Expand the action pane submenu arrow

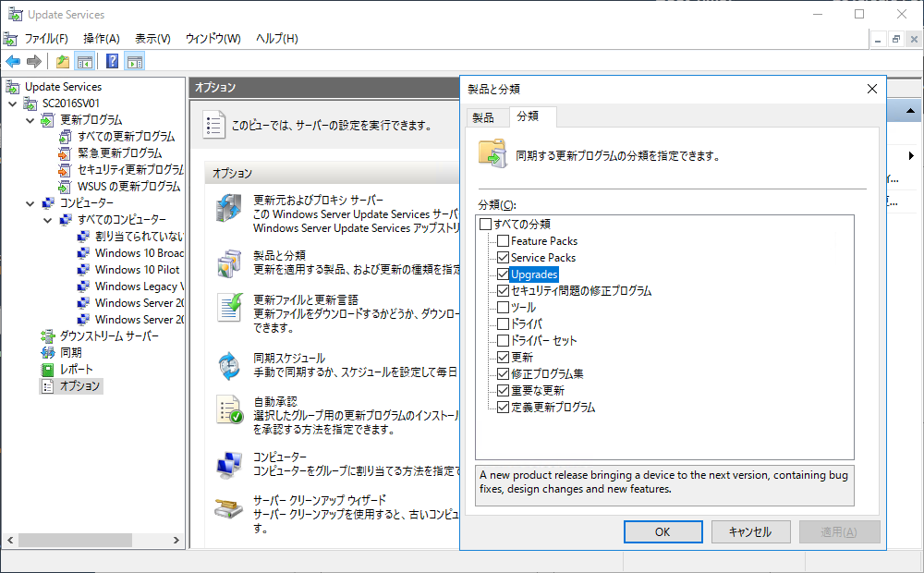911,155
